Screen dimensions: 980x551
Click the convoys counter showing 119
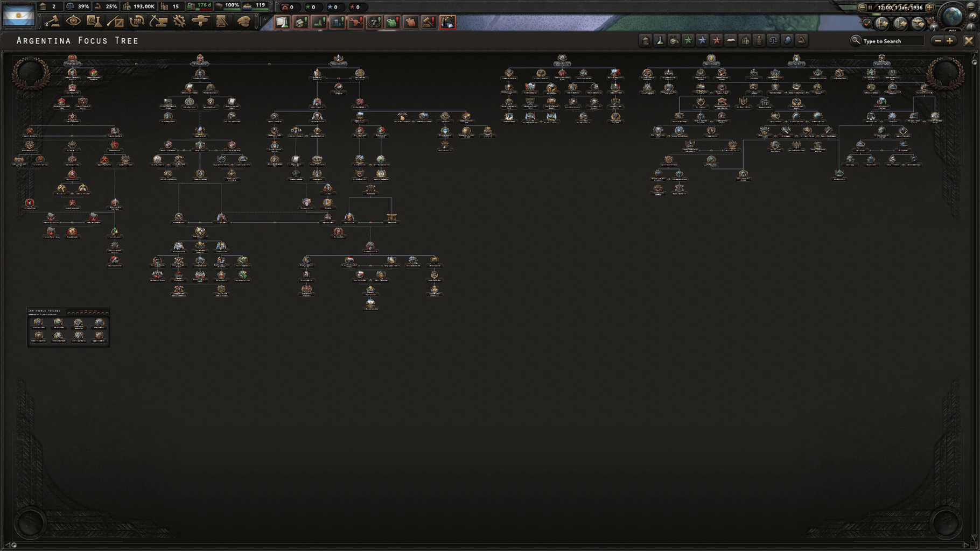coord(255,6)
